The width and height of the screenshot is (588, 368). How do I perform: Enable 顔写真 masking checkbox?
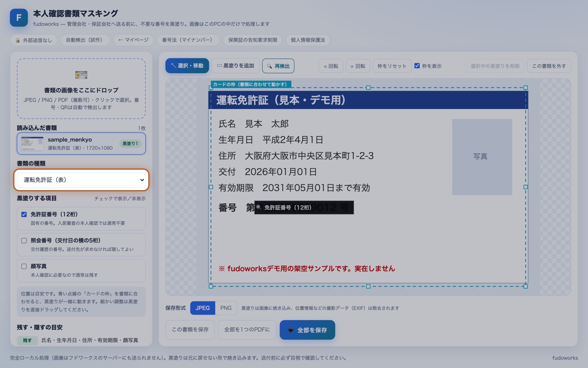point(24,266)
